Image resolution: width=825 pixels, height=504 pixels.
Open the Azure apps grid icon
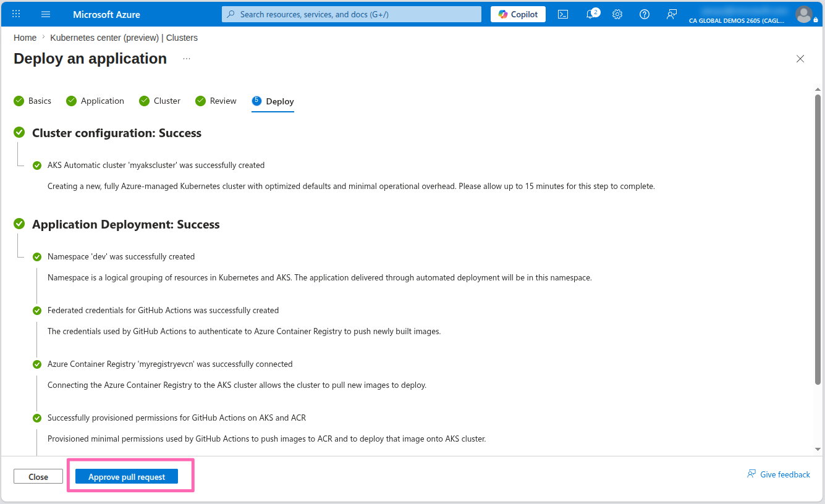16,14
